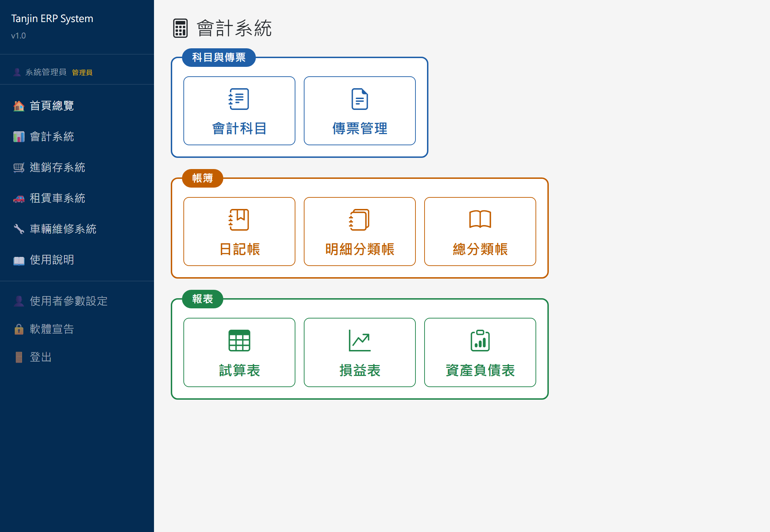Click the yellow 管理員 role badge
770x532 pixels.
pos(82,72)
